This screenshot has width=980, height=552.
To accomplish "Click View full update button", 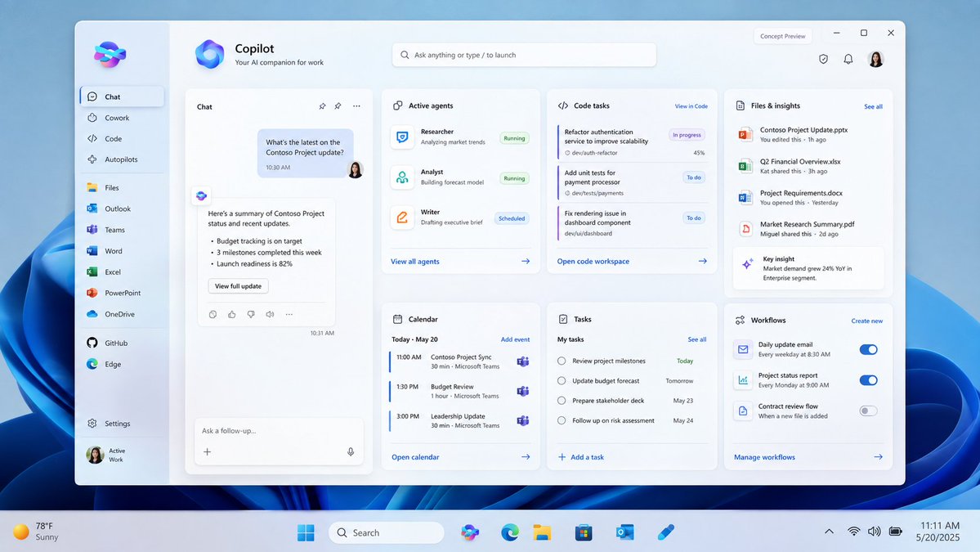I will coord(238,286).
